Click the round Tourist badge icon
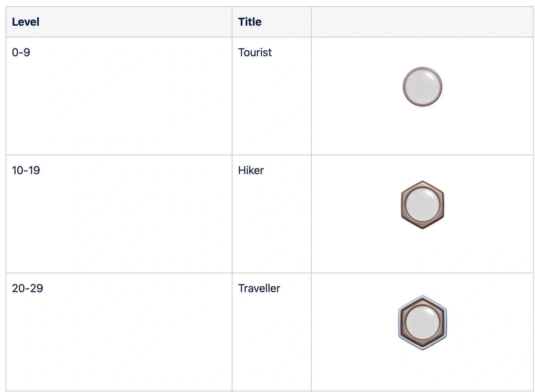This screenshot has width=535, height=392. pos(422,87)
